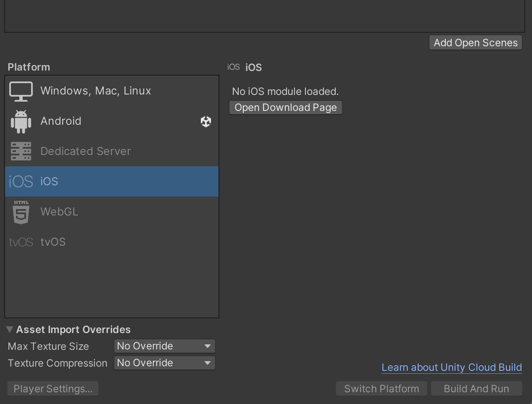Select the tvOS platform entry
Screen dimensions: 532x404
pos(53,242)
